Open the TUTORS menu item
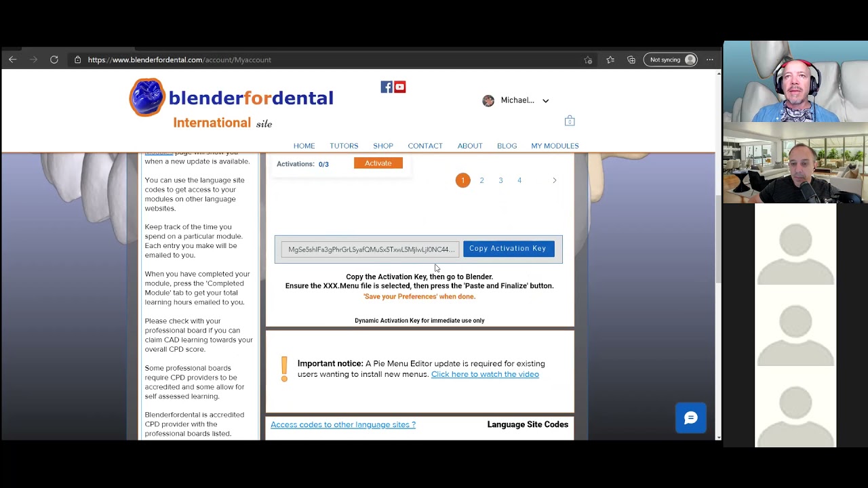This screenshot has width=868, height=488. [x=344, y=146]
